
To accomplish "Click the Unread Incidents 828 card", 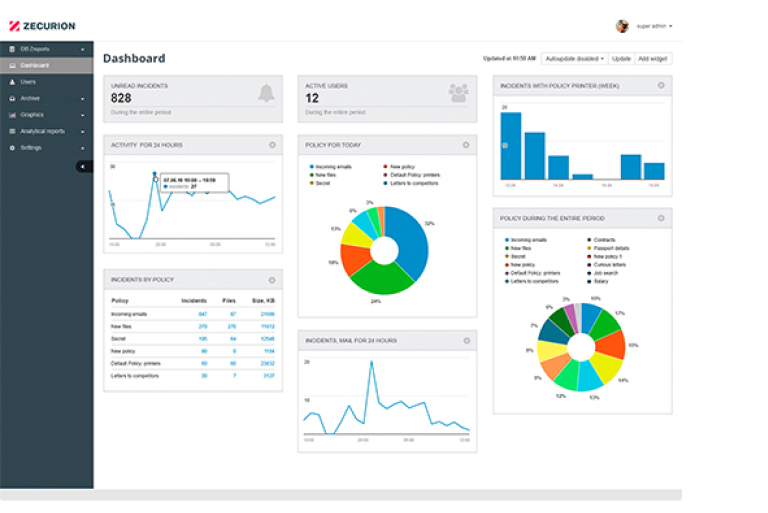I will click(193, 99).
